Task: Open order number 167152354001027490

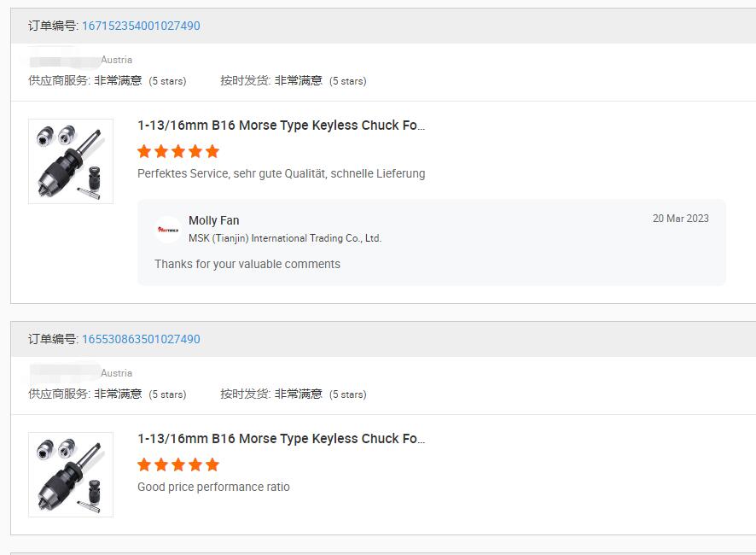Action: coord(141,26)
